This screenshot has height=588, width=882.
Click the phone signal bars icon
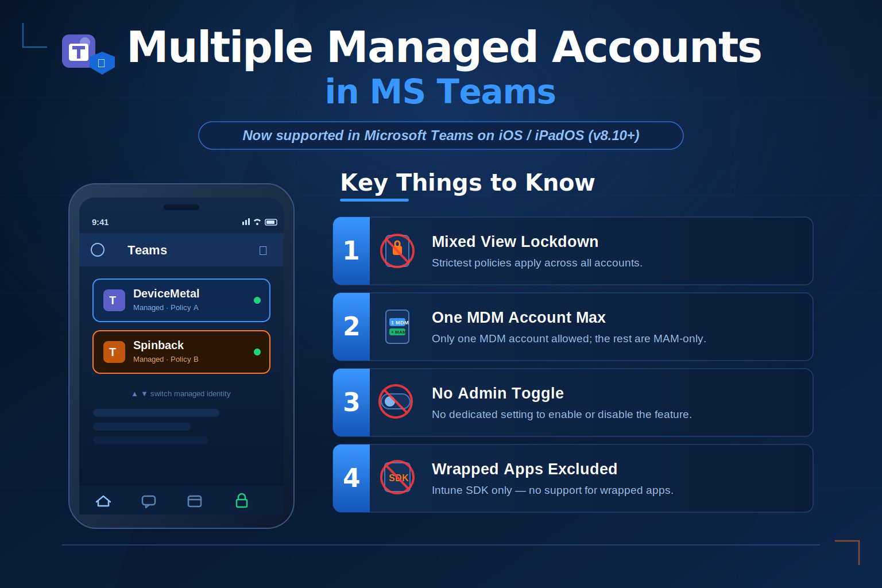(246, 222)
